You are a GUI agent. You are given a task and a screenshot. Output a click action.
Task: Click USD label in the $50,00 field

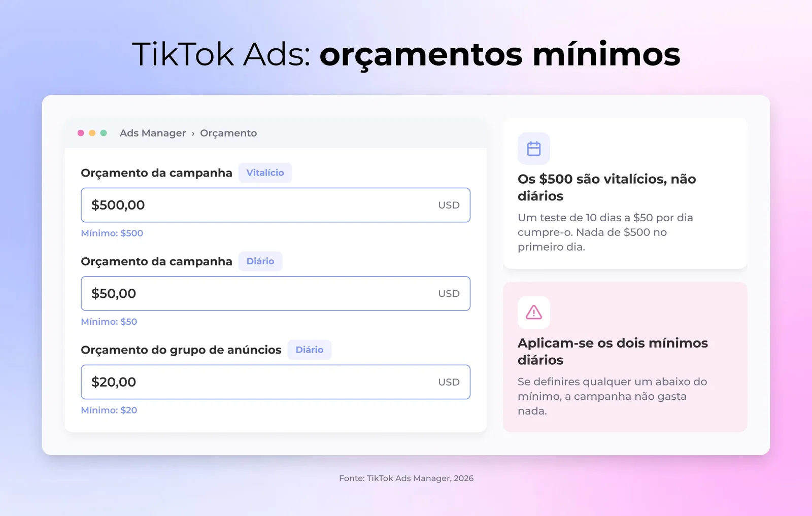(449, 294)
